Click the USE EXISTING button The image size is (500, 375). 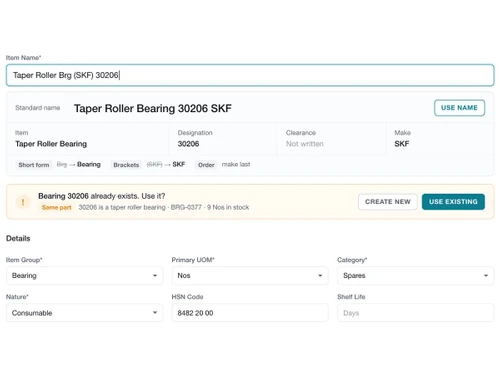coord(453,202)
